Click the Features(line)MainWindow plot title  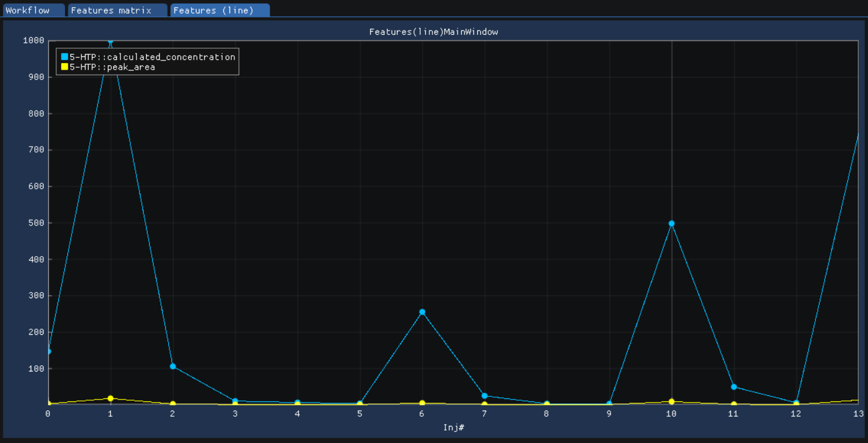[434, 32]
